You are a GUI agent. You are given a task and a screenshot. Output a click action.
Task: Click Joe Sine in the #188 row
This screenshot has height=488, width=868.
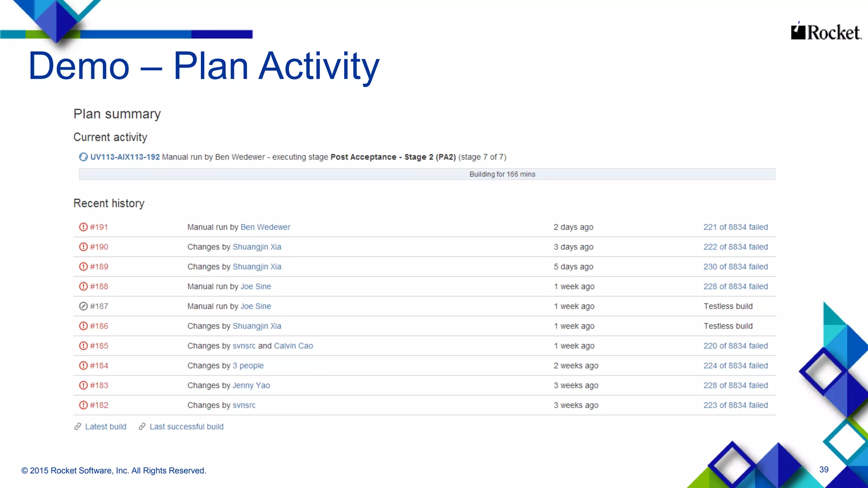tap(256, 286)
